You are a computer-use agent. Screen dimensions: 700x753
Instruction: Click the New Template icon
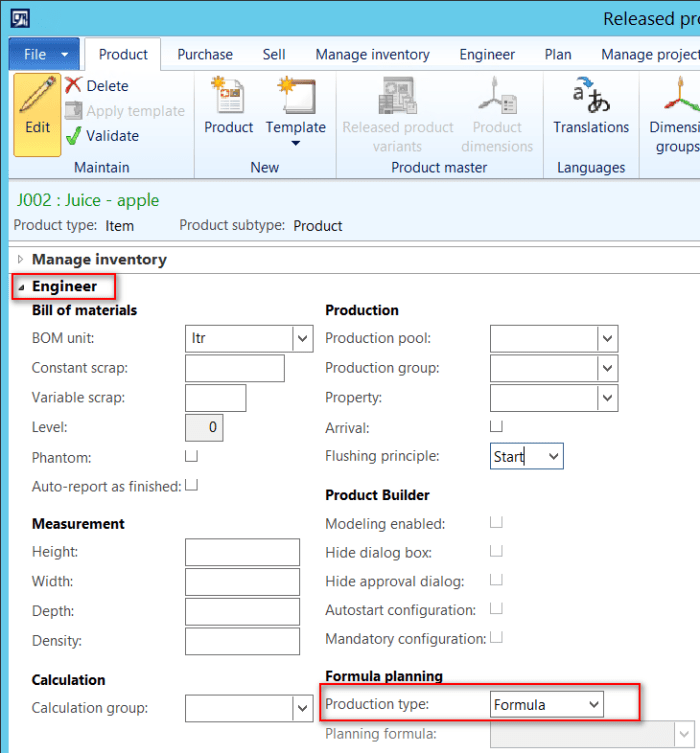click(296, 95)
